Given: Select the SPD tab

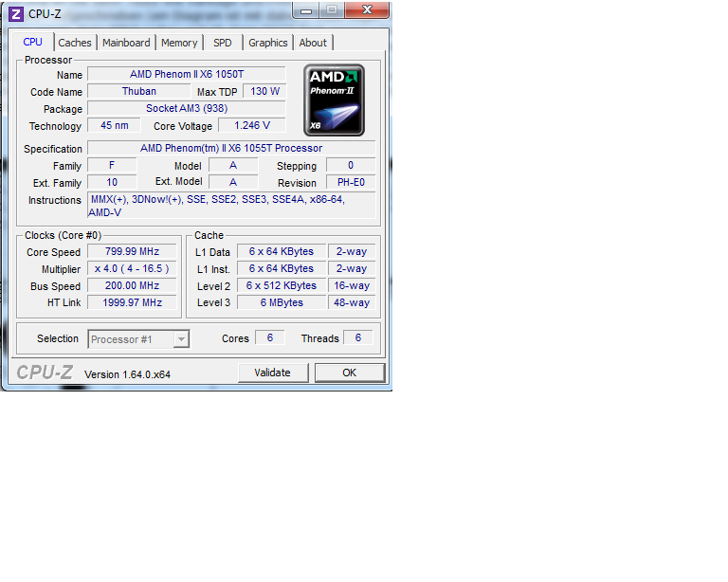Looking at the screenshot, I should coord(223,43).
